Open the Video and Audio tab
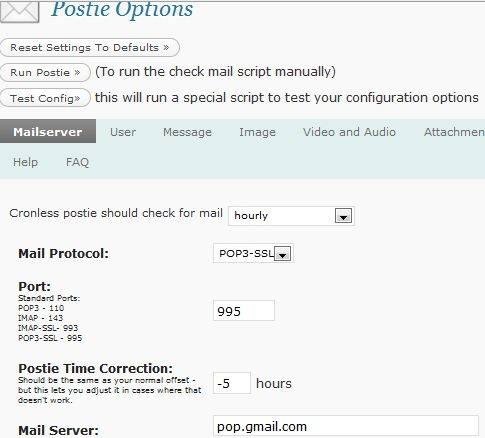This screenshot has height=438, width=485. click(349, 132)
